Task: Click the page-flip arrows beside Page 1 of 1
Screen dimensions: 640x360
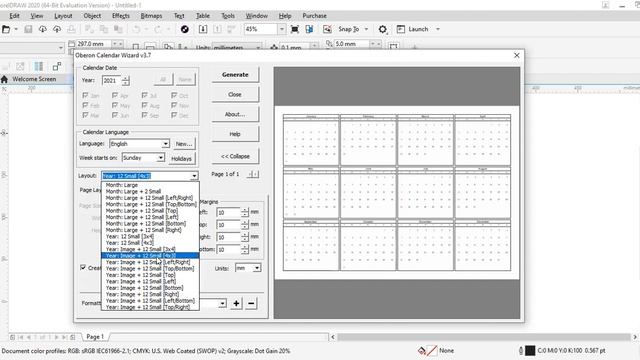Action: 253,174
